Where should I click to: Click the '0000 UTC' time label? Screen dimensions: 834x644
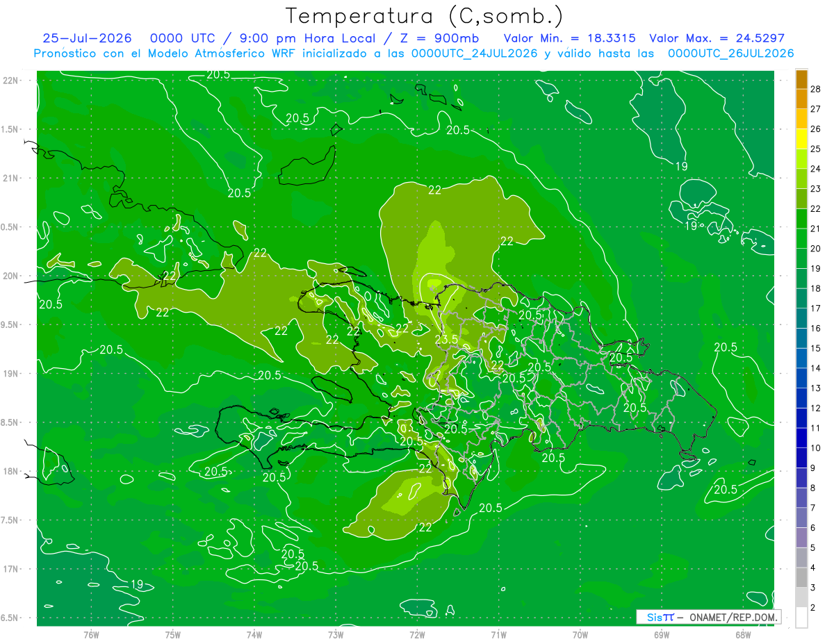click(182, 38)
